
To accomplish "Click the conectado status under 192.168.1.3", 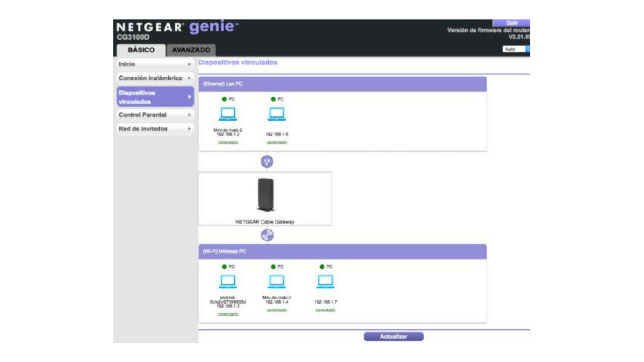I will tap(228, 314).
